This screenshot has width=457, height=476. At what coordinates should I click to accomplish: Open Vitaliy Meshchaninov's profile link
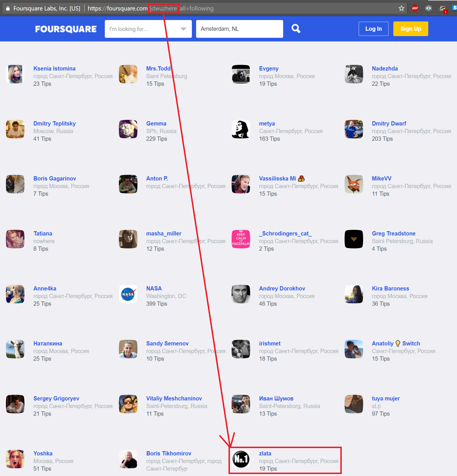pos(174,398)
